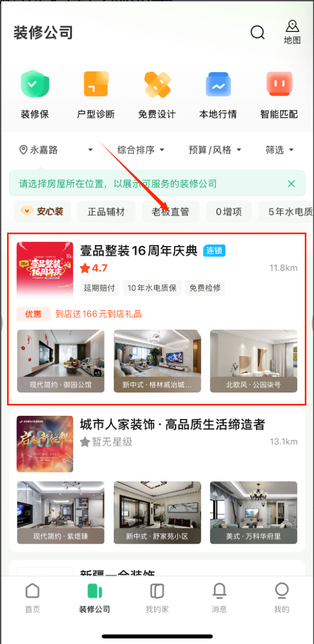Open the 本地行情 chart icon
The image size is (314, 644).
tap(218, 84)
